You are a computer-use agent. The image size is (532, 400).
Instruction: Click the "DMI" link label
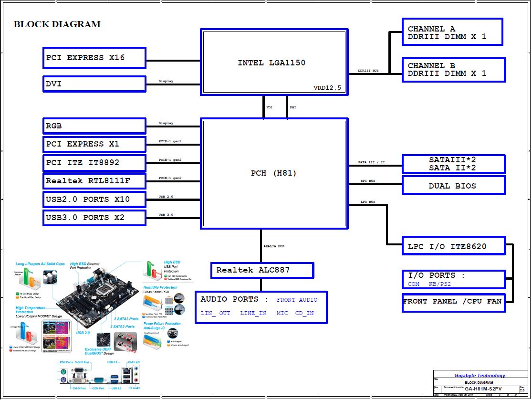coord(293,107)
